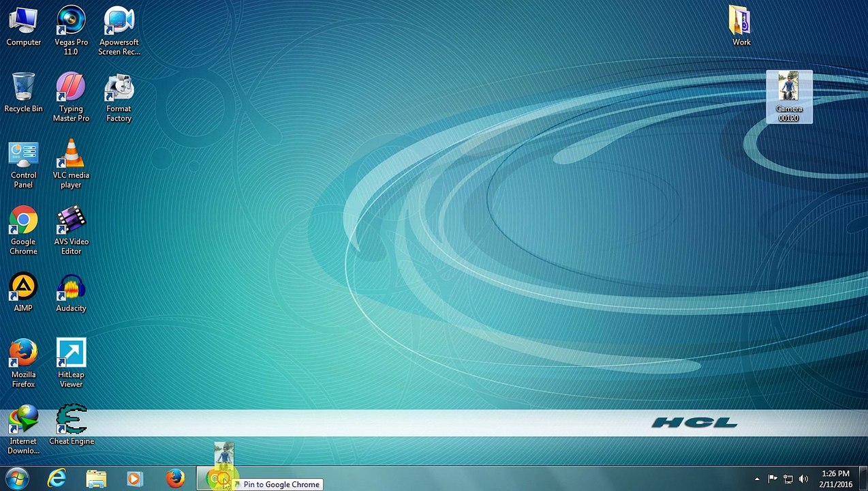
Task: Select Typing Master Pro shortcut
Action: pos(71,98)
